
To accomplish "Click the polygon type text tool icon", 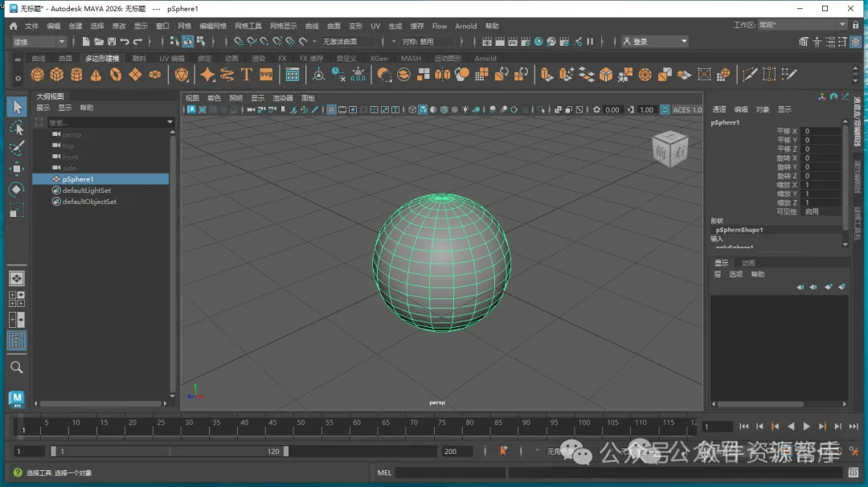I will coord(246,75).
